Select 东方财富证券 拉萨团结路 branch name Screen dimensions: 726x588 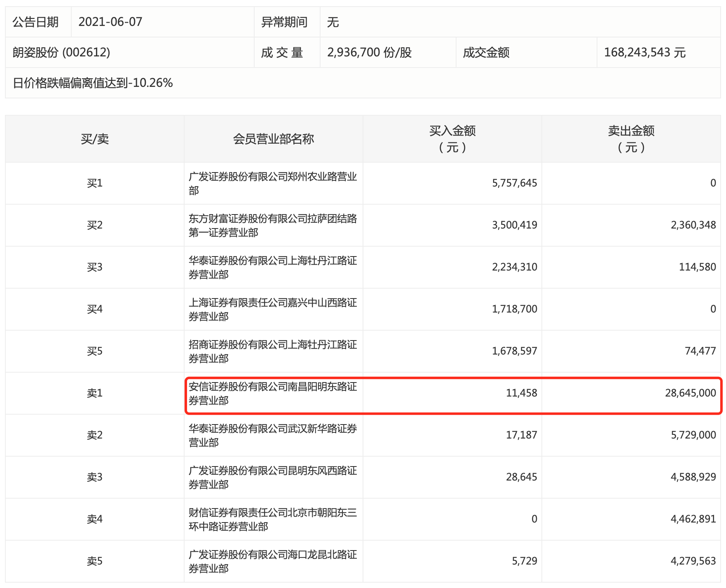(x=272, y=225)
